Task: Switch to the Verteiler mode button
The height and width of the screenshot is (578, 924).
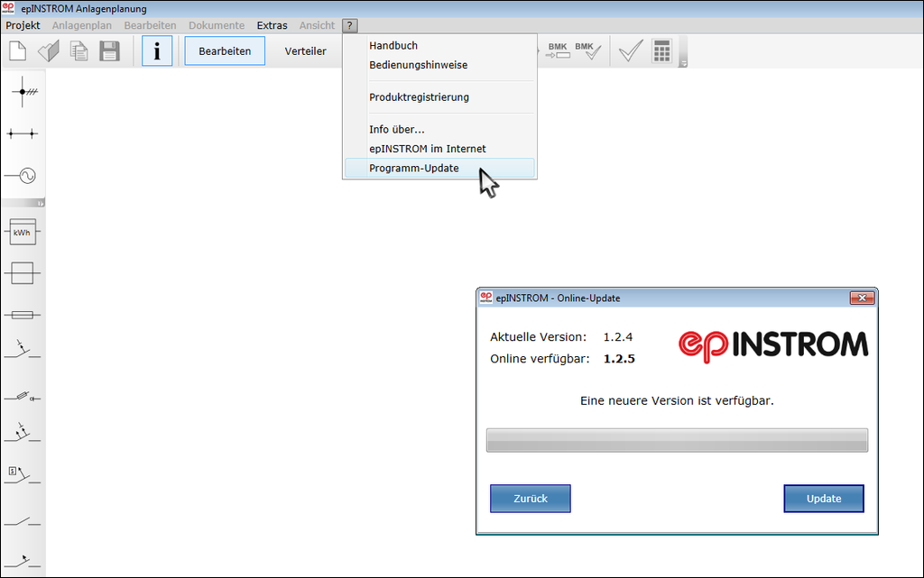Action: [x=305, y=51]
